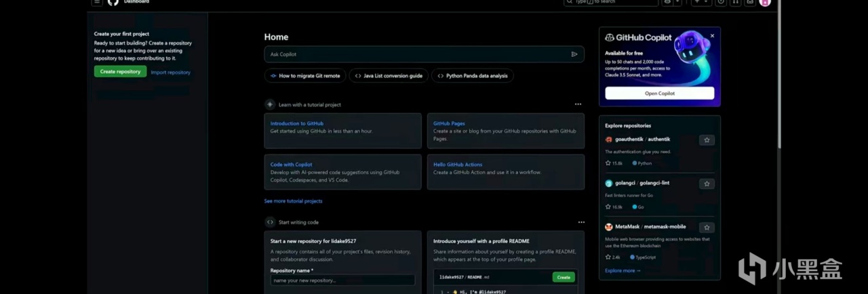Open the plus create-new dropdown
The width and height of the screenshot is (868, 294).
(701, 2)
